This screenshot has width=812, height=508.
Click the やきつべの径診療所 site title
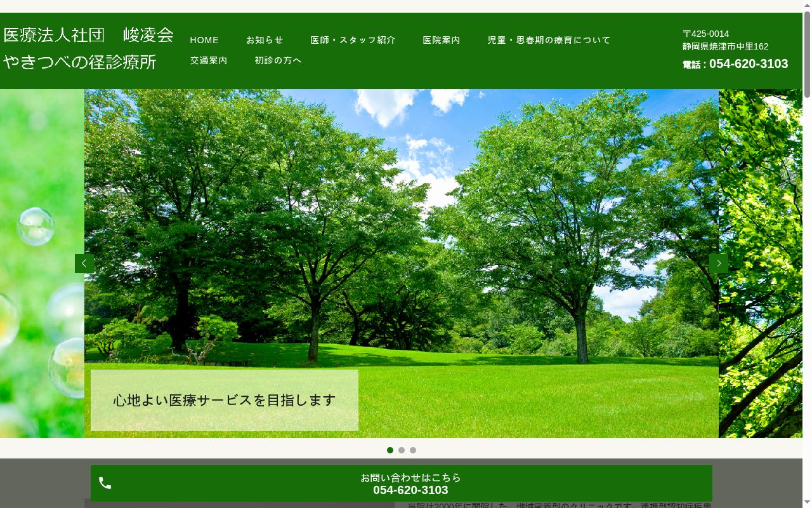tap(80, 62)
